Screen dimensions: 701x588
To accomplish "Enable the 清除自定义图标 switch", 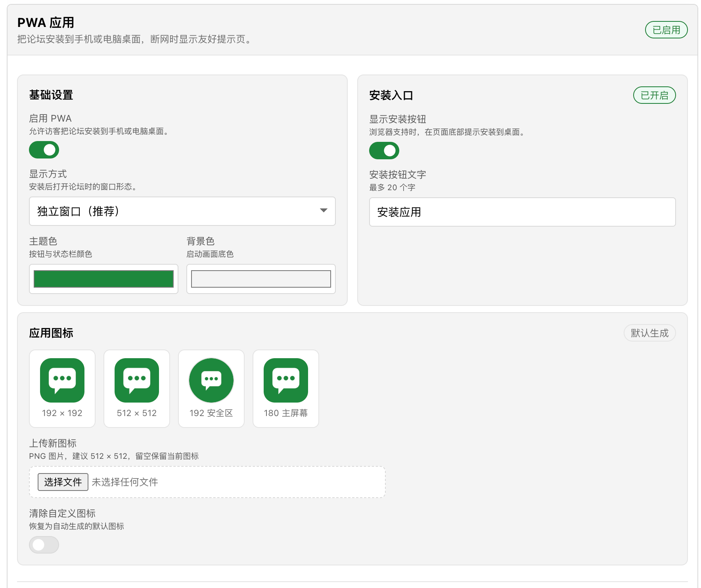I will (x=44, y=545).
